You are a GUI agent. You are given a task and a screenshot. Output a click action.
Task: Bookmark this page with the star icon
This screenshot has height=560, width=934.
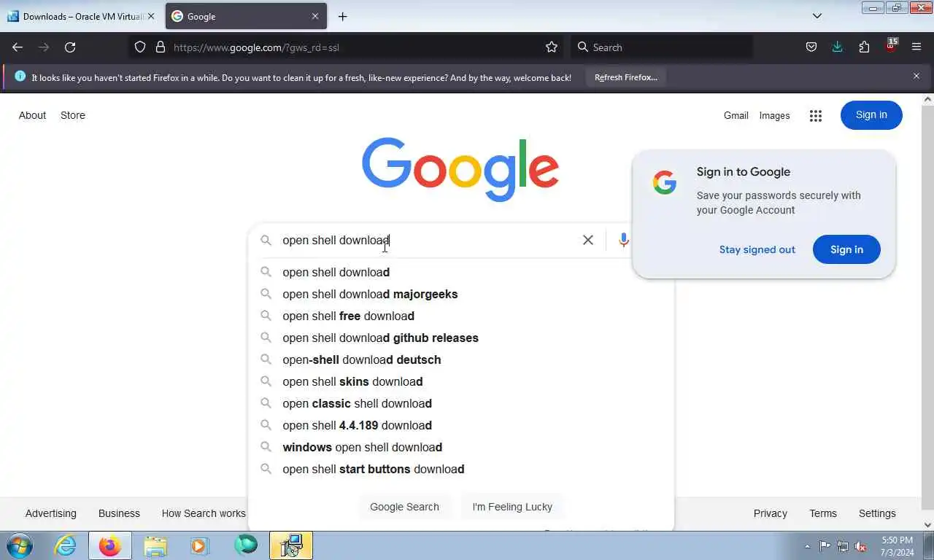pos(552,47)
